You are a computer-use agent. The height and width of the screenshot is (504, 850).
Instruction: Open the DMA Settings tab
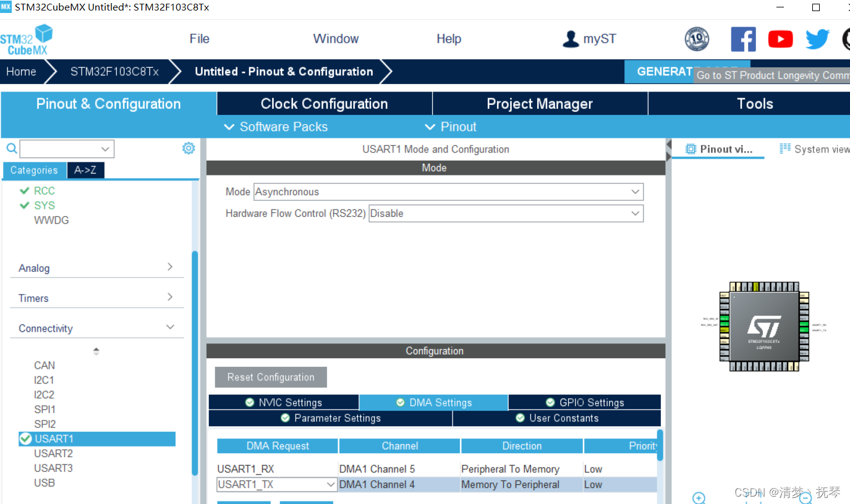(x=434, y=403)
